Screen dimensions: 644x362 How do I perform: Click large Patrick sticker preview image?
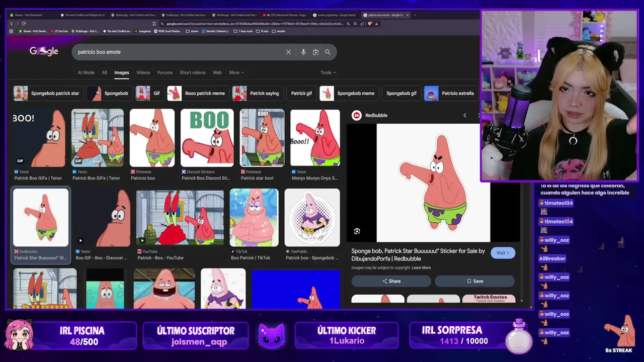click(x=433, y=183)
